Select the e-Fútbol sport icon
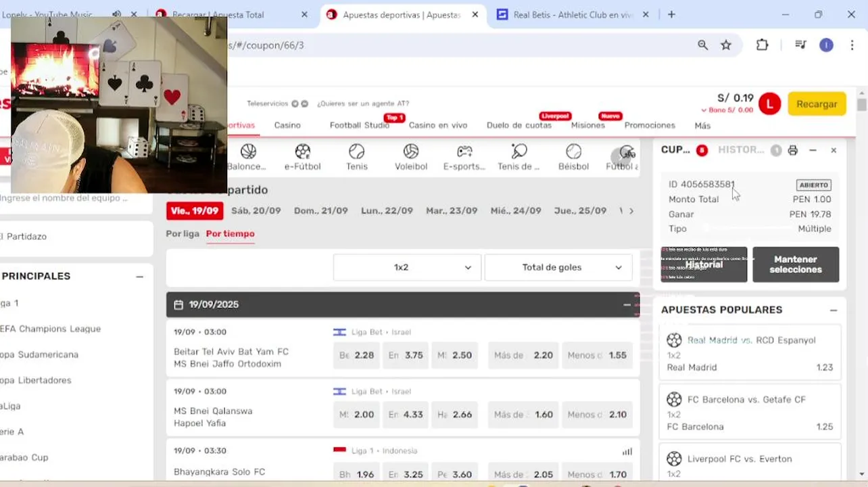868x487 pixels. pos(302,152)
